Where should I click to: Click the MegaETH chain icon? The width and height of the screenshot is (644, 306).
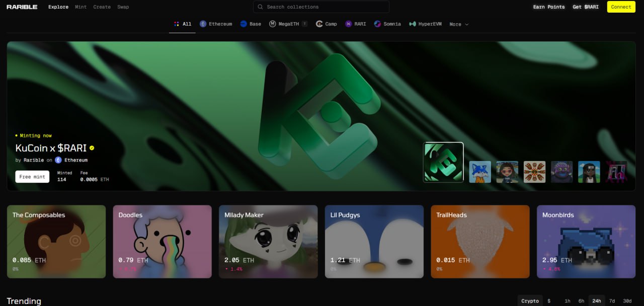coord(273,24)
